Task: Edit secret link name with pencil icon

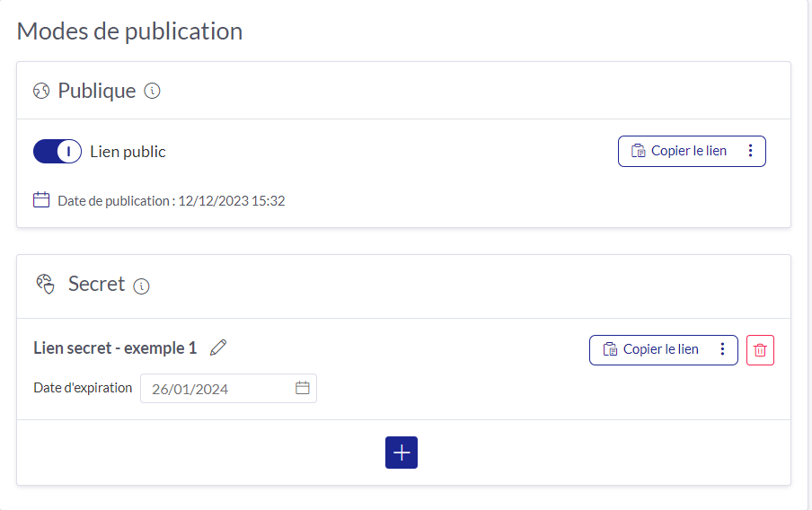Action: [218, 347]
